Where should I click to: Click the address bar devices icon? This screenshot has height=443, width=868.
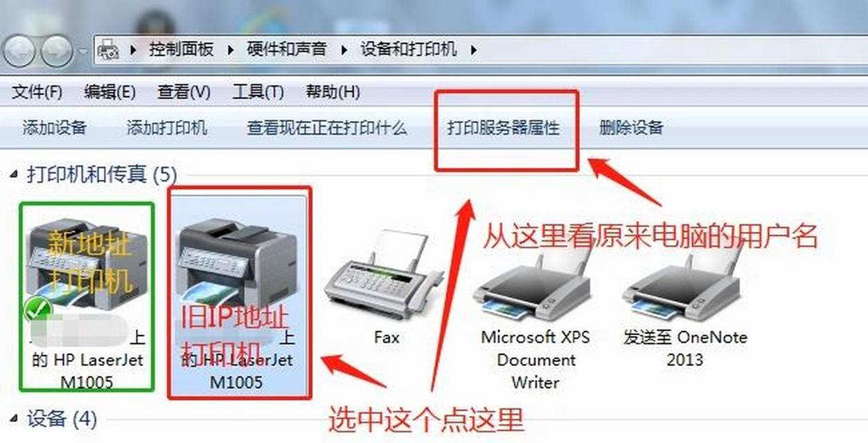(x=107, y=50)
